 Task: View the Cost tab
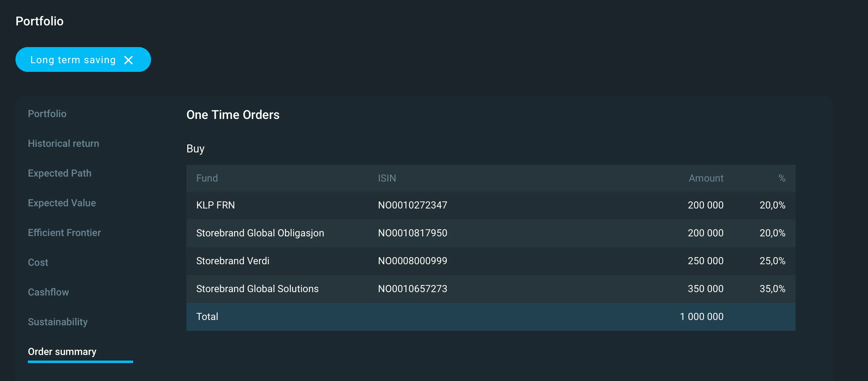pyautogui.click(x=38, y=262)
